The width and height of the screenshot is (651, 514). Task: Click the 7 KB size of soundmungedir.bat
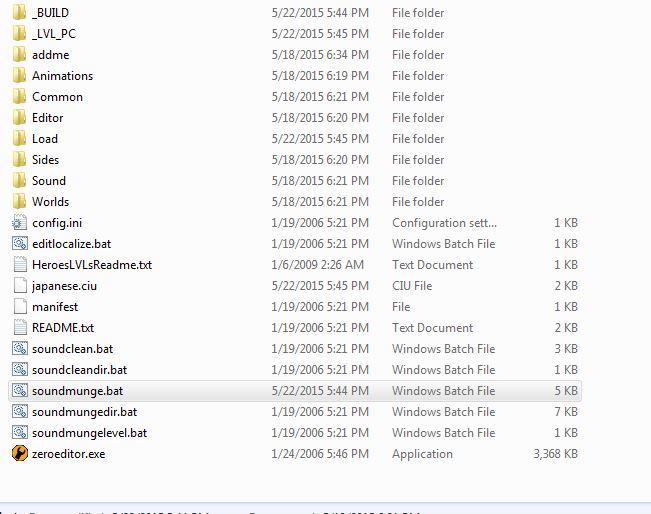point(566,412)
